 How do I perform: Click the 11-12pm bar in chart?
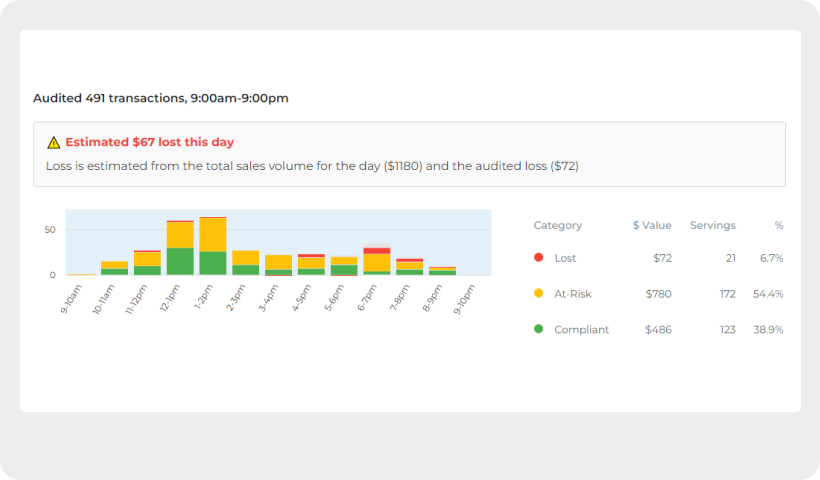pos(147,263)
